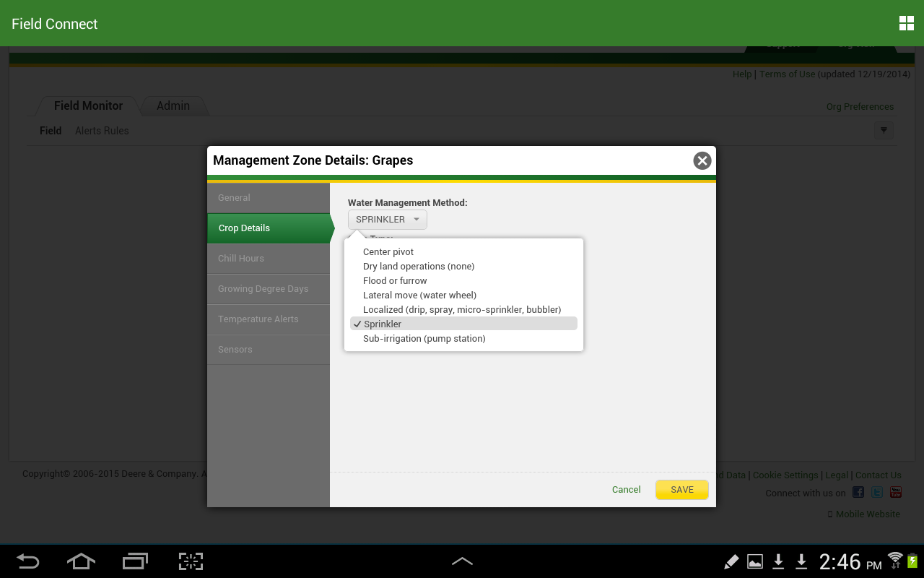Expand the up-chevron handle in the navigation bar
Viewport: 924px width, 578px height.
pyautogui.click(x=462, y=561)
